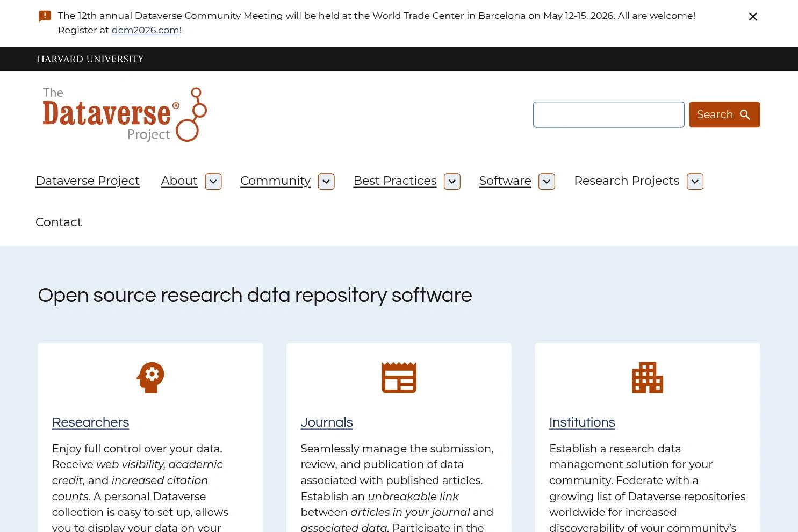Dismiss the community meeting announcement banner
The image size is (798, 532).
tap(753, 17)
